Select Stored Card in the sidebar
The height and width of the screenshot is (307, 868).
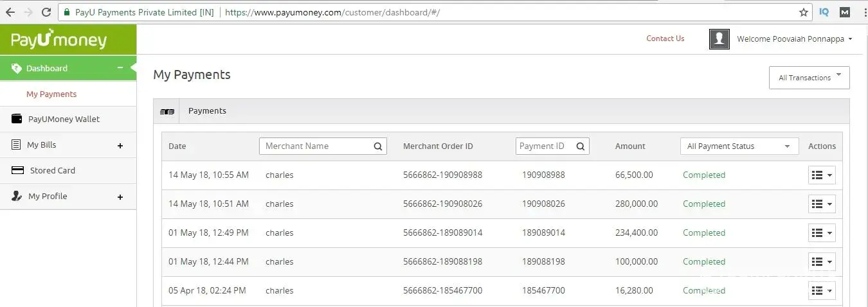tap(52, 171)
